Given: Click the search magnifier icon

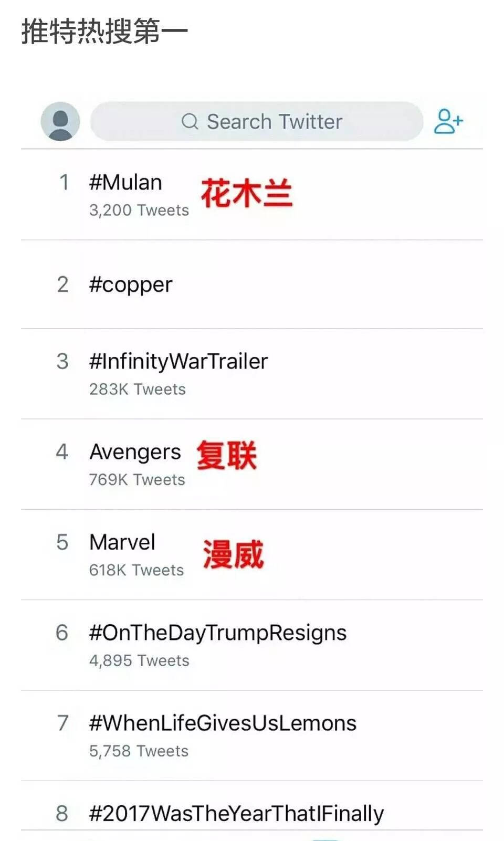Looking at the screenshot, I should (190, 122).
